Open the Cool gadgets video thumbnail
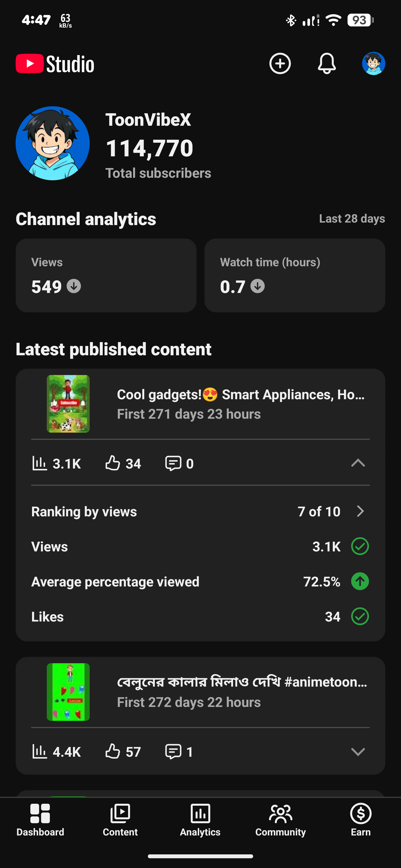401x868 pixels. pyautogui.click(x=68, y=404)
